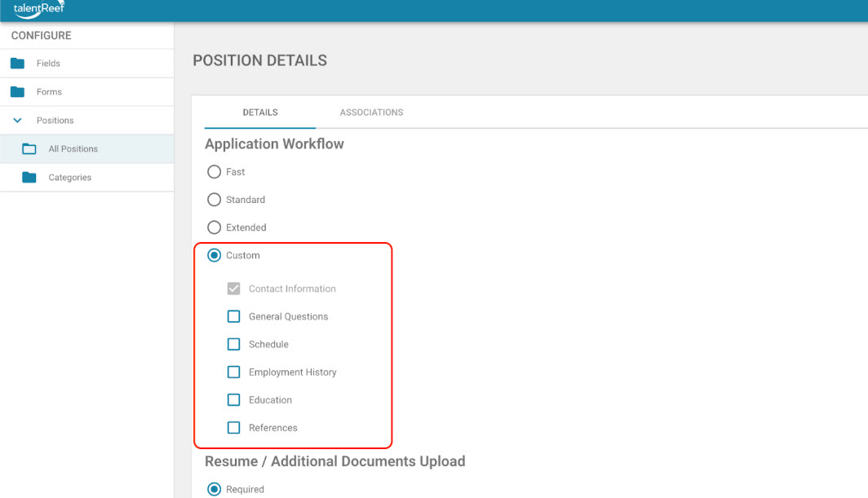Select the Fast workflow radio button
This screenshot has width=868, height=498.
(x=215, y=172)
